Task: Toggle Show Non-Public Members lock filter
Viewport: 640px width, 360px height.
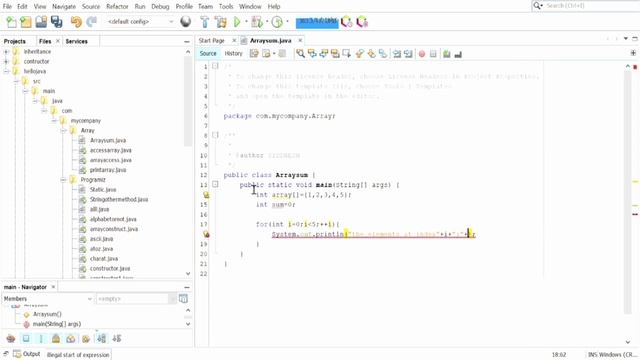Action: tap(56, 338)
